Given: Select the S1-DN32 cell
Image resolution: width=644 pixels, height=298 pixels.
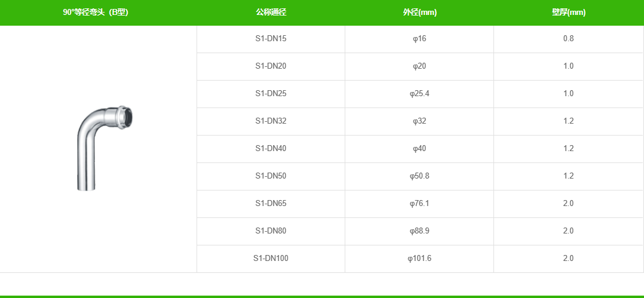Looking at the screenshot, I should 271,121.
